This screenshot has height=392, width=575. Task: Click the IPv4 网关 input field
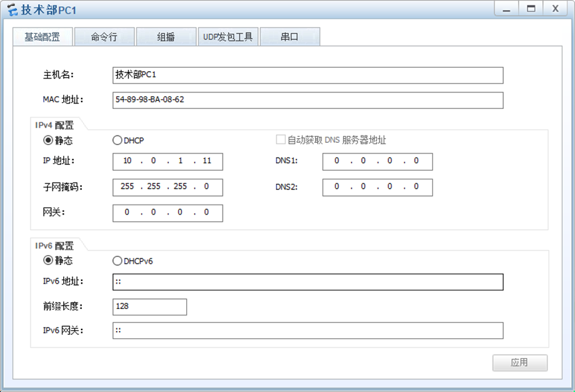168,213
